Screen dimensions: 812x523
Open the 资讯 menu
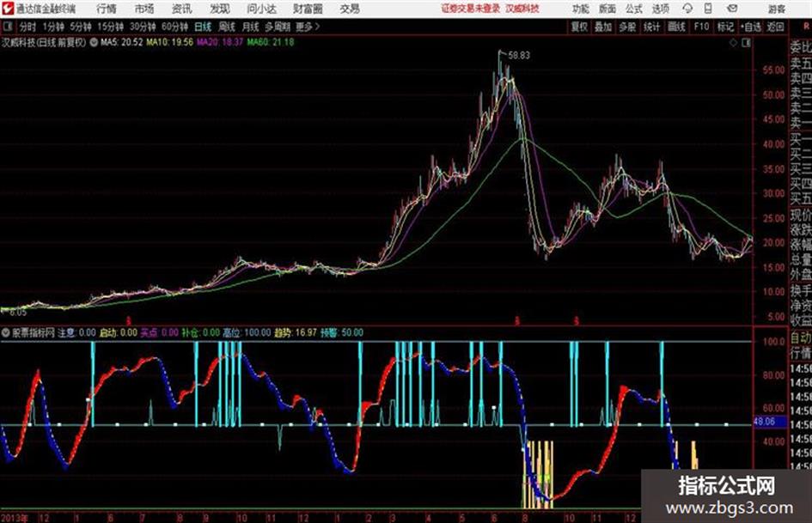coord(182,9)
